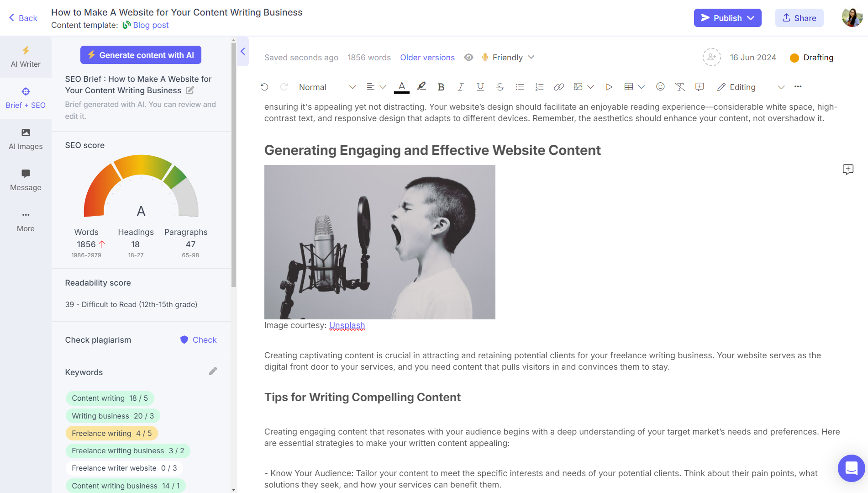Create a bulleted list
868x493 pixels.
coord(520,87)
